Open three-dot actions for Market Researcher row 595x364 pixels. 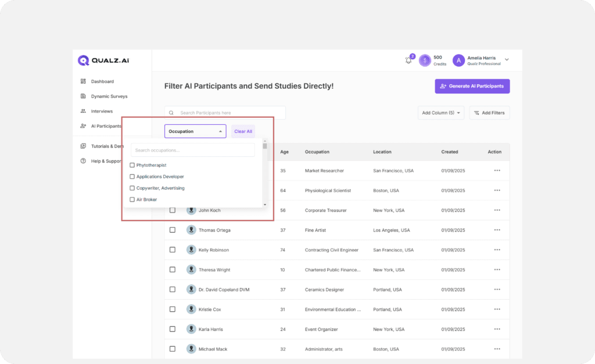coord(497,171)
